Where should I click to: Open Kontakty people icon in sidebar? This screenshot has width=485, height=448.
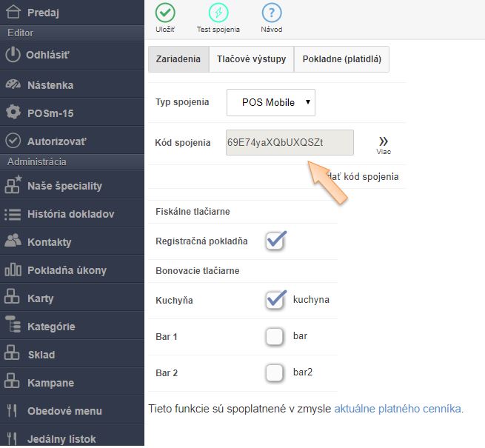tap(13, 241)
